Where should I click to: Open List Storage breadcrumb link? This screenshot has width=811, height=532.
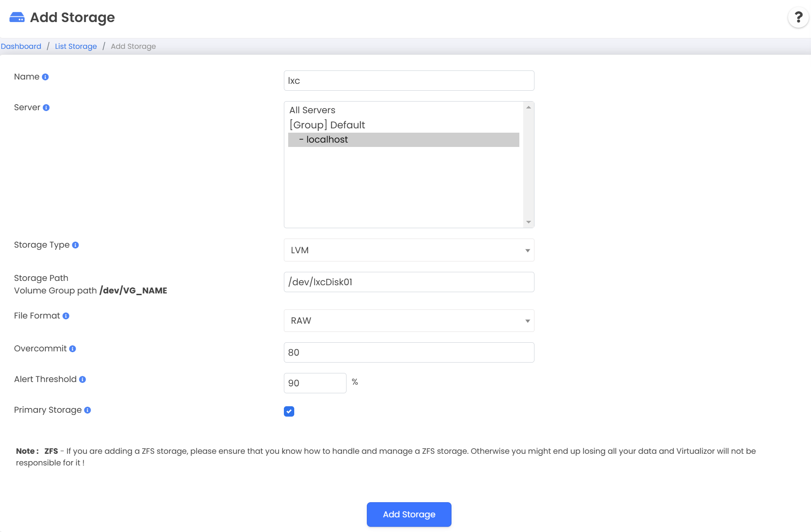76,46
